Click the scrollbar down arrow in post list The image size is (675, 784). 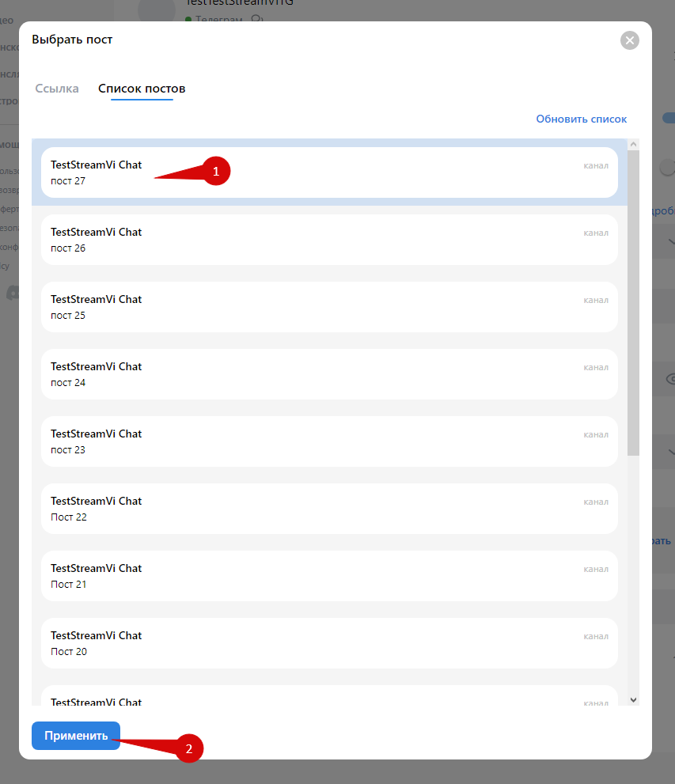pos(632,699)
